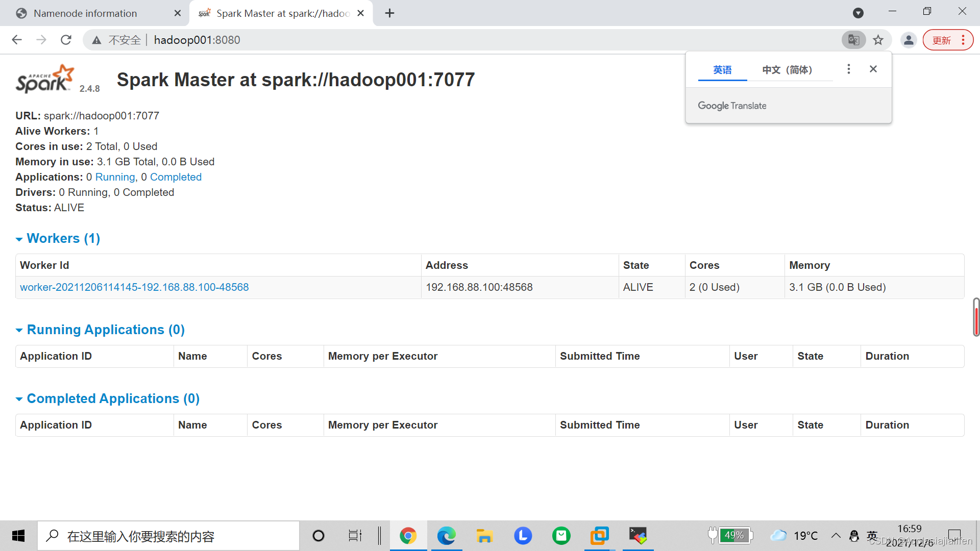Click worker address 192.168.88.100:48568

[x=479, y=287]
